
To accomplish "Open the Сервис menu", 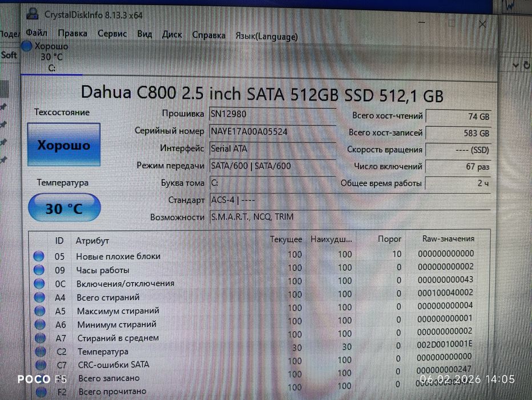I will pyautogui.click(x=112, y=34).
